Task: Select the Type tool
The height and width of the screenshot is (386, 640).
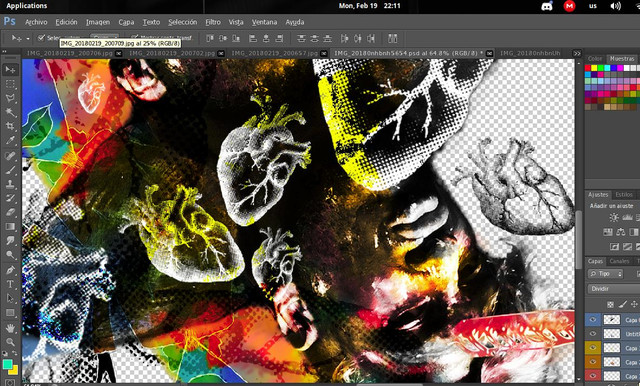Action: 10,284
